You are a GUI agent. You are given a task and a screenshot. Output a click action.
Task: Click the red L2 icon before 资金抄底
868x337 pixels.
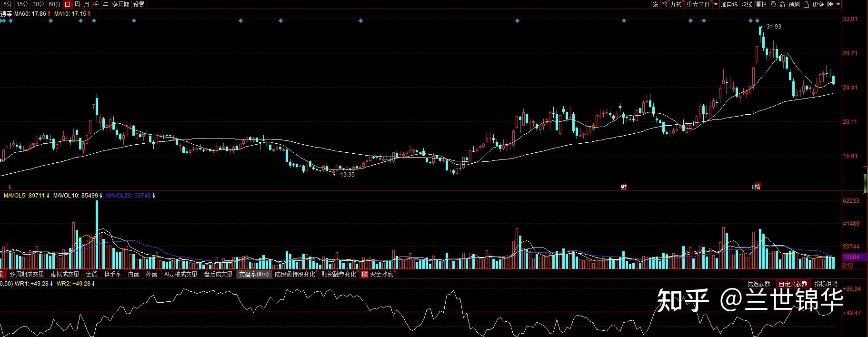(x=365, y=274)
